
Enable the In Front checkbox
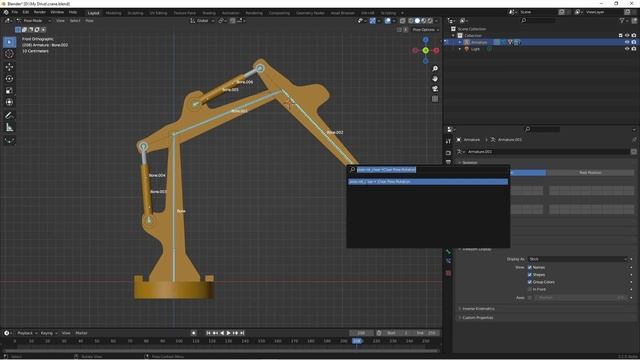coord(530,289)
